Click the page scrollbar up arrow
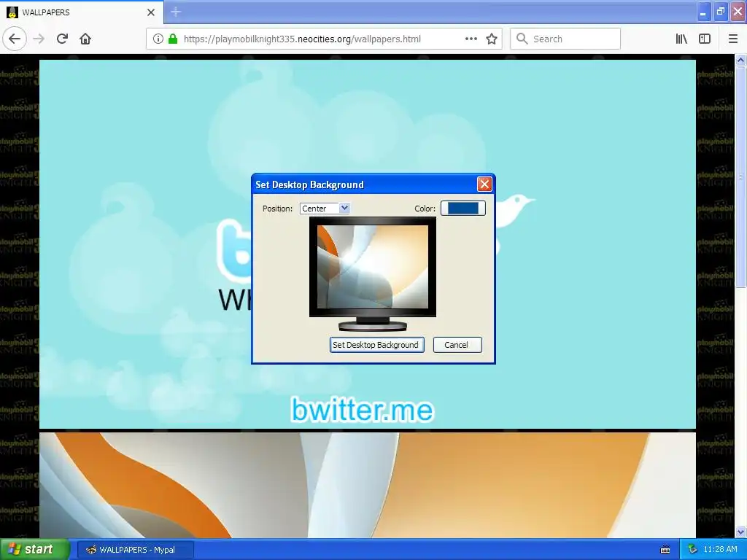The image size is (747, 560). [x=740, y=60]
